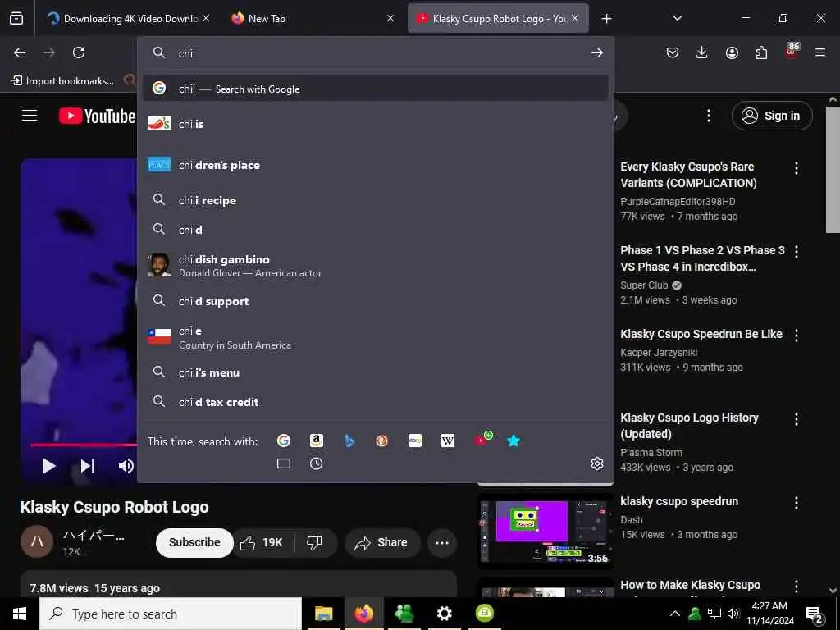Search this time with Google engine icon

click(283, 441)
